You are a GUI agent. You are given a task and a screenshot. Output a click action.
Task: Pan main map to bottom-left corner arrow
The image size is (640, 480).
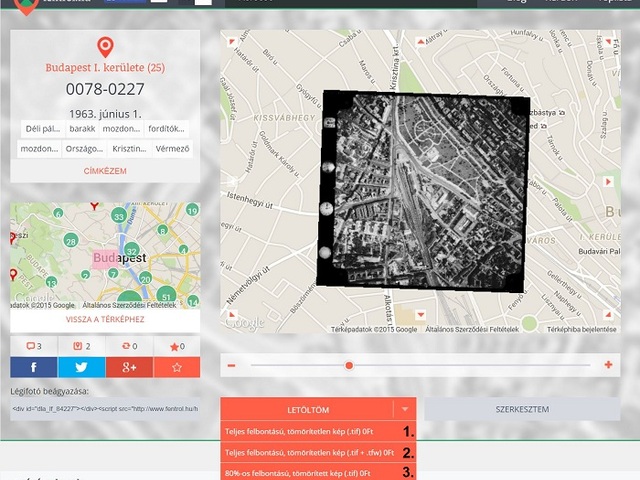pyautogui.click(x=232, y=315)
